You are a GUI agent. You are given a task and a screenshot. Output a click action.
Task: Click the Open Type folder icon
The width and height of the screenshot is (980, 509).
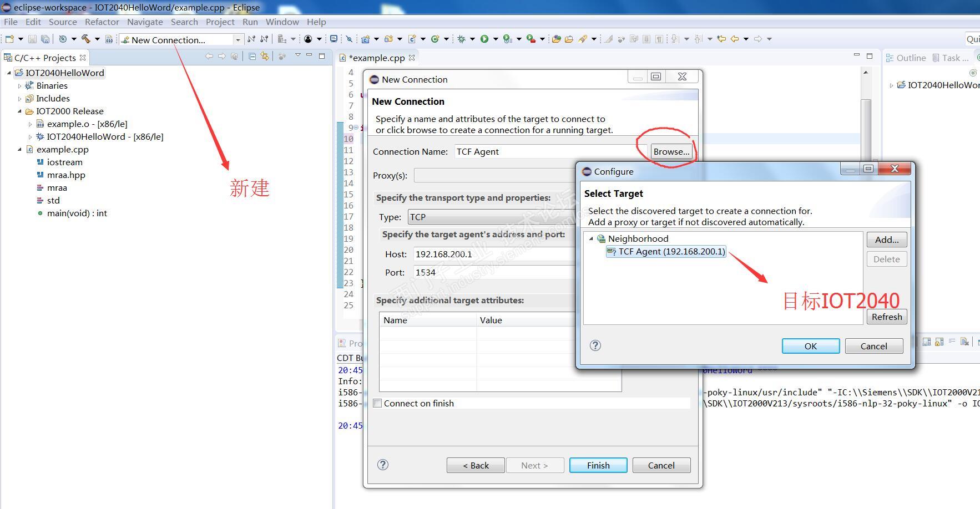[x=556, y=39]
